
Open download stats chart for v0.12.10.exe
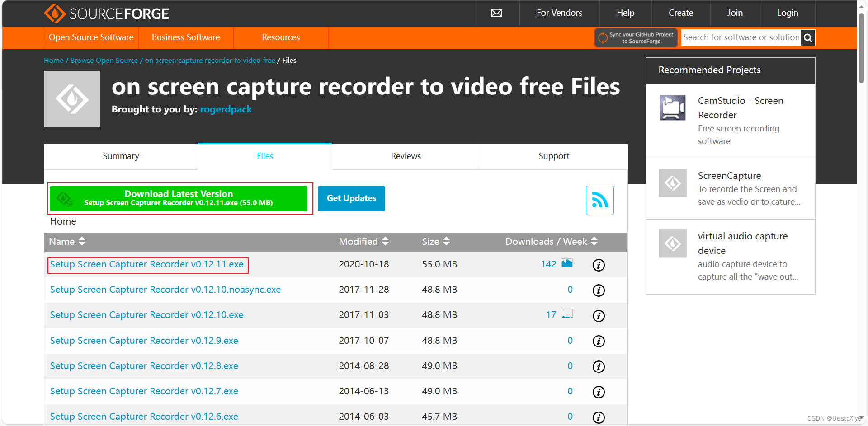(x=567, y=314)
